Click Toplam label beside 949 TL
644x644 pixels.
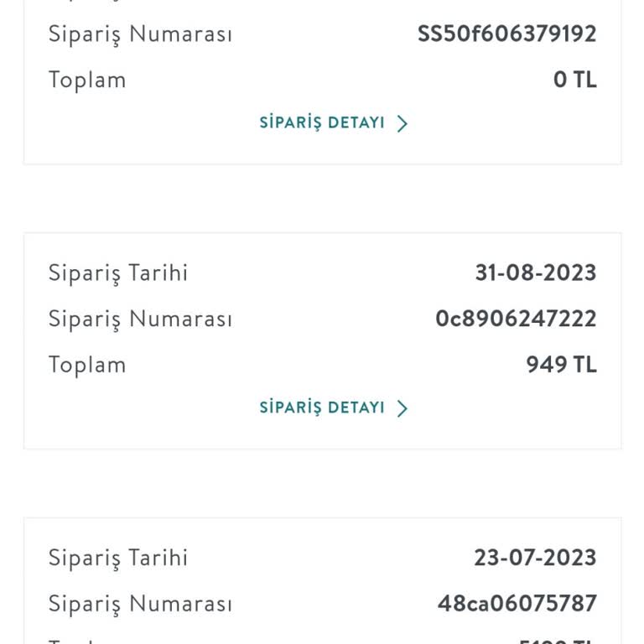click(87, 366)
